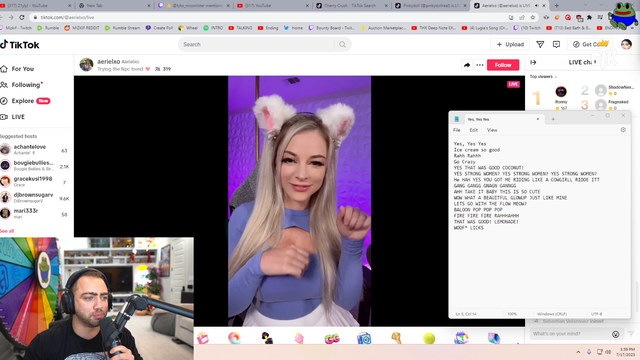Expand the Top viewers list
The image size is (640, 360).
543,77
